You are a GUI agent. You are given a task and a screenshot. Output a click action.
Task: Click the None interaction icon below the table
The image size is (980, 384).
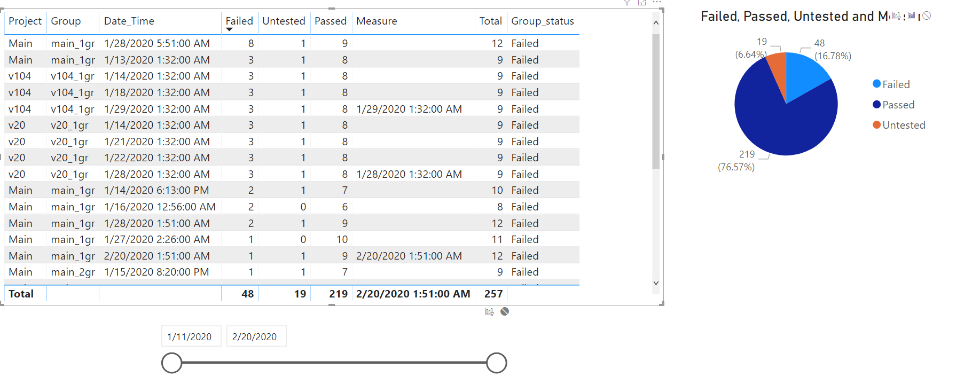click(505, 311)
